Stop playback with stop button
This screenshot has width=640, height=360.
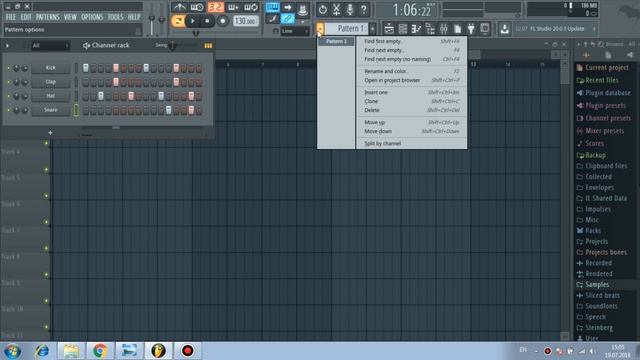click(x=207, y=20)
